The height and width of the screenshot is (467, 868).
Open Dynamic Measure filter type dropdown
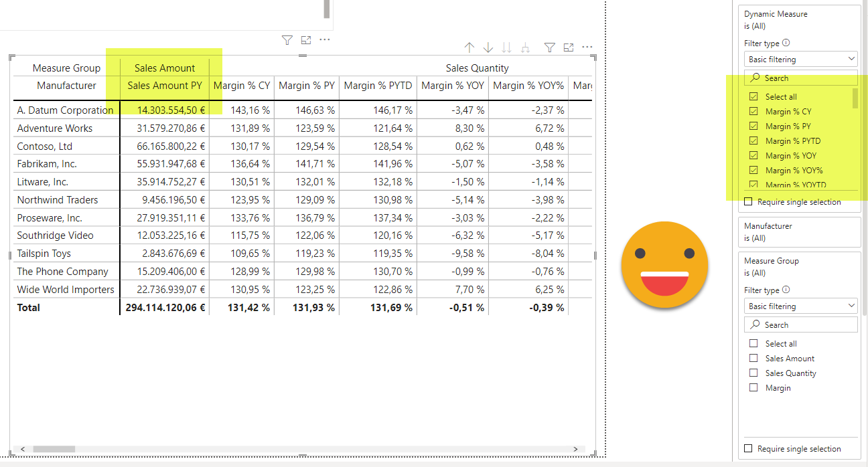[800, 60]
